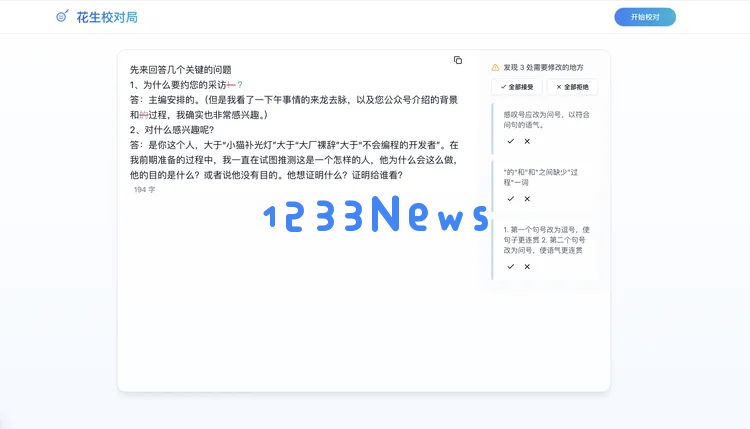This screenshot has width=750, height=429.
Task: Click the warning icon beside 发现 3 处
Action: [x=495, y=67]
